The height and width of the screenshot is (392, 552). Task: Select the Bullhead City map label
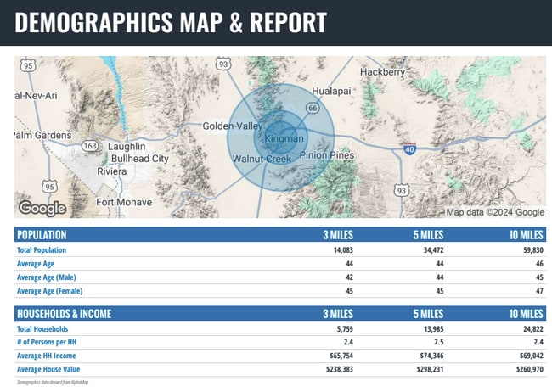(139, 159)
